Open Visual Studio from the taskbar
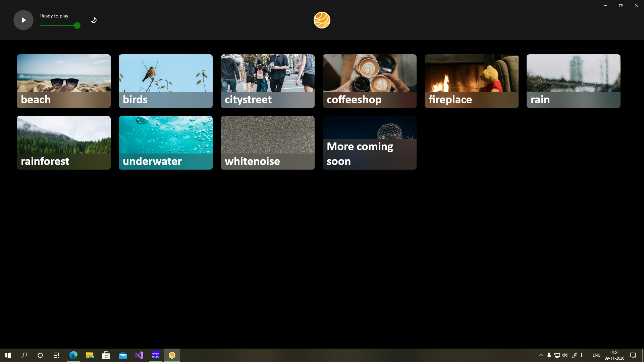The image size is (644, 362). (139, 355)
